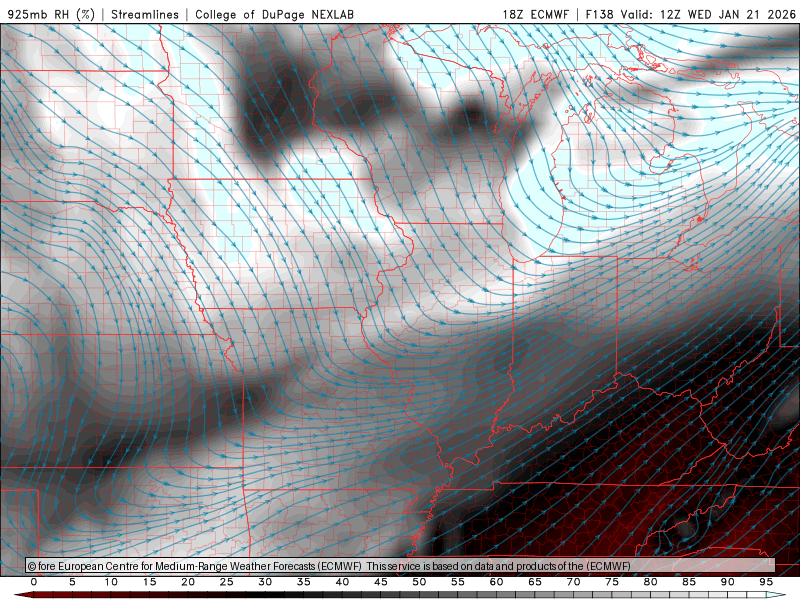Click the '40' value on the color scale

(x=342, y=582)
